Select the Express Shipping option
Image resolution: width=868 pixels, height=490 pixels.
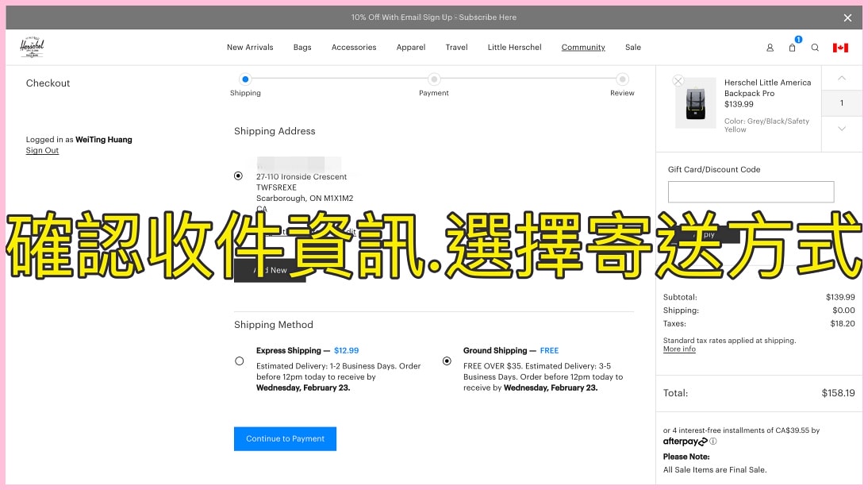pos(240,361)
